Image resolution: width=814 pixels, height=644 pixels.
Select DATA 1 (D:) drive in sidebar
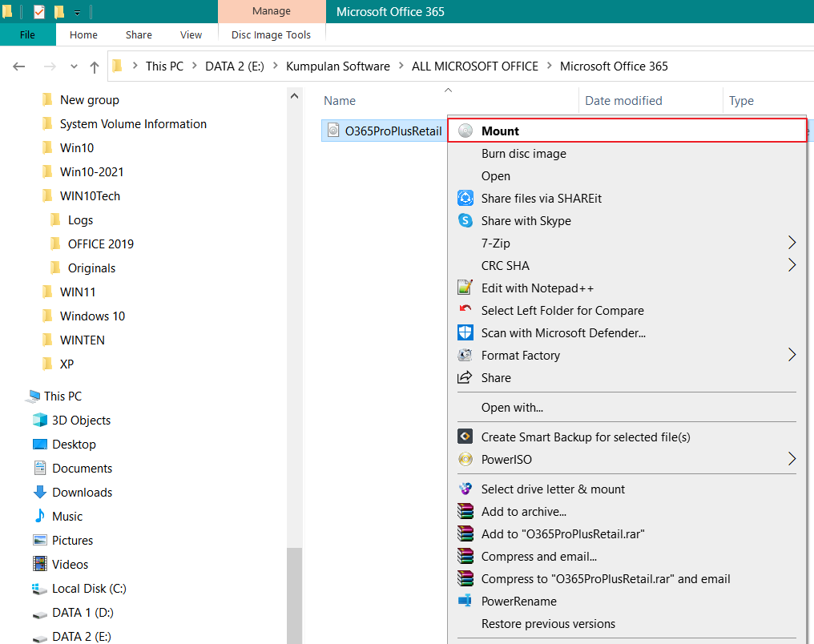tap(83, 612)
